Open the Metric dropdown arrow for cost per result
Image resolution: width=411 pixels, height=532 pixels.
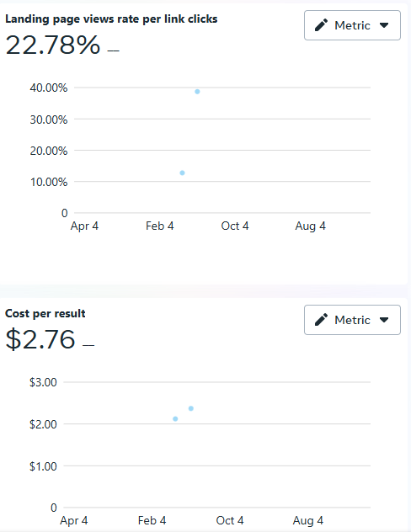[x=384, y=320]
